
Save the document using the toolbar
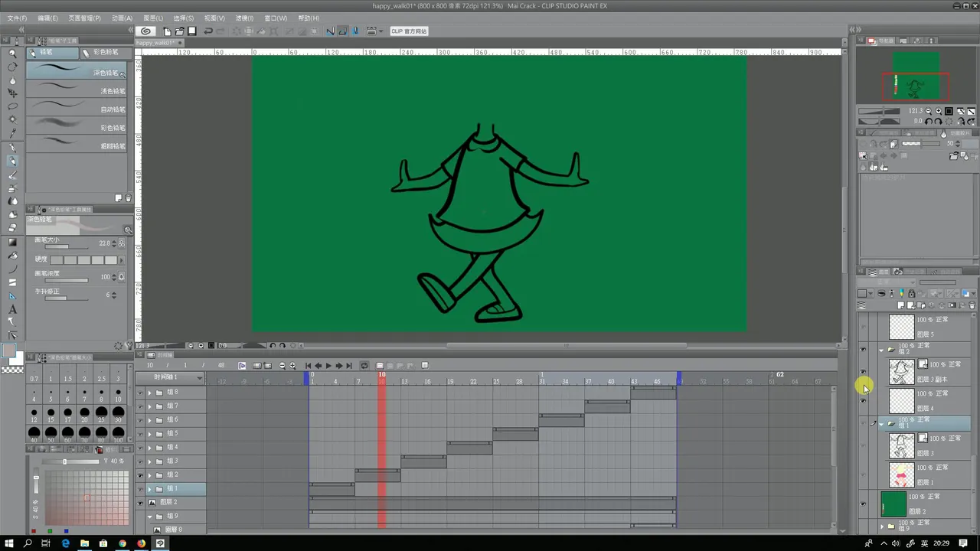click(x=192, y=31)
